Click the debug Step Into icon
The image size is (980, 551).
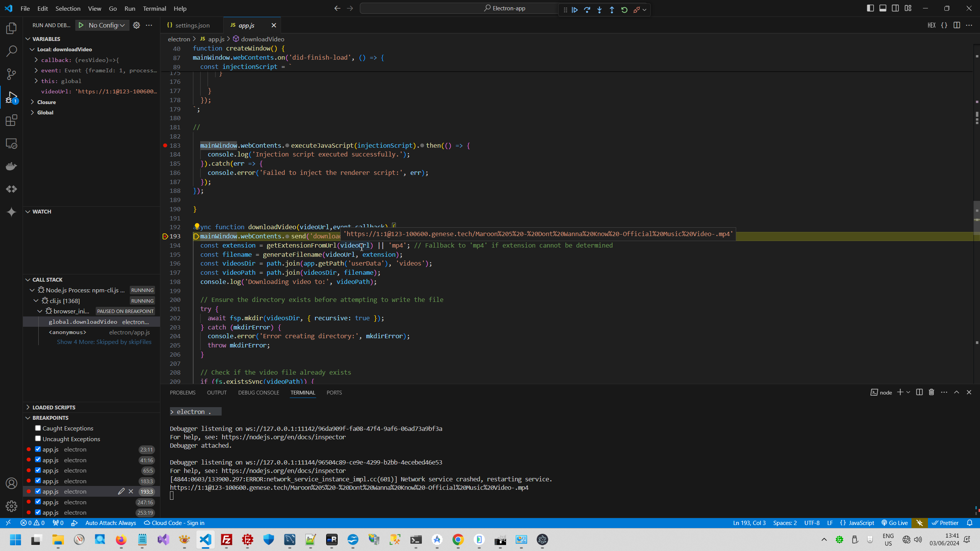point(599,10)
